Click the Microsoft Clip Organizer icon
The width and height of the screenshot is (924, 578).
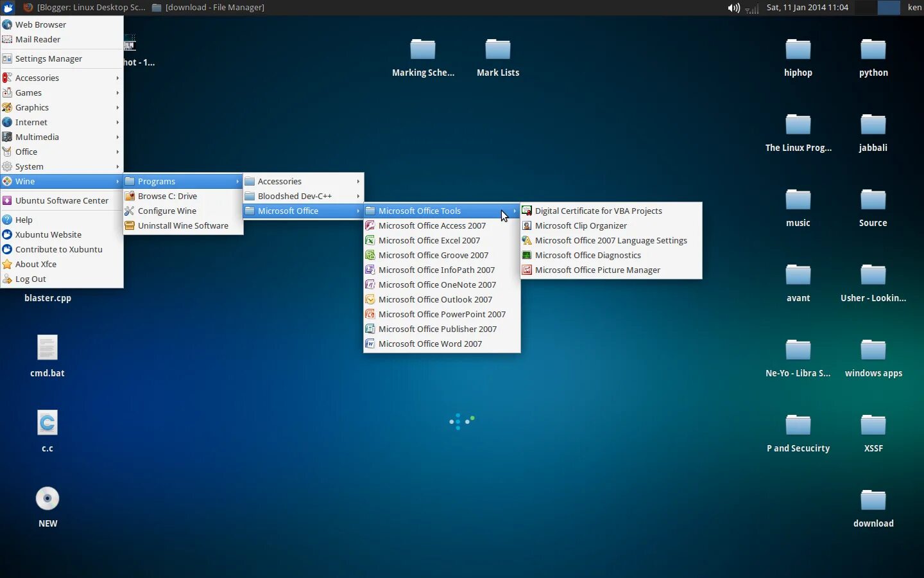coord(527,225)
